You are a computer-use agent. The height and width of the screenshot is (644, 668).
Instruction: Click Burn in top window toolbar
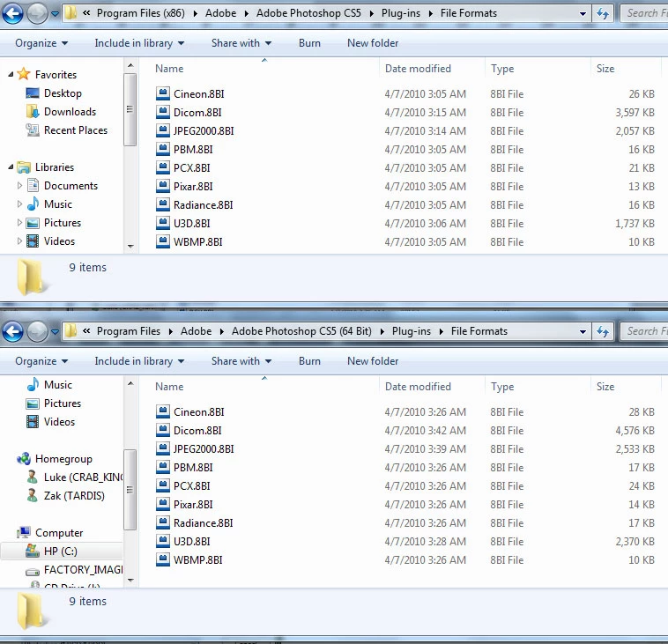[x=309, y=43]
